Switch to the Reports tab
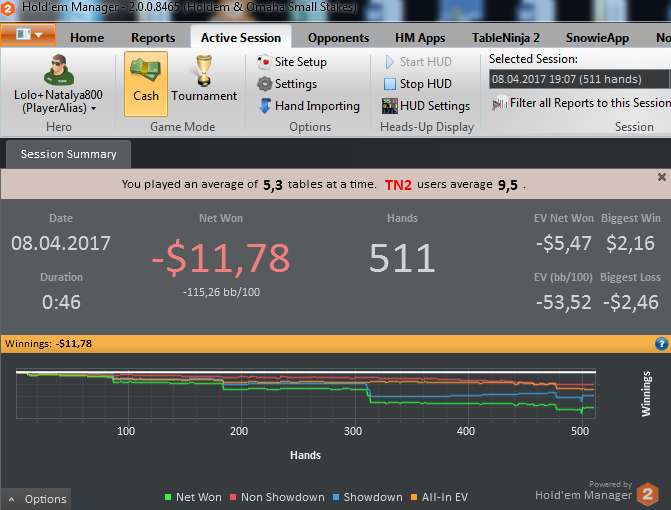The image size is (671, 510). (153, 38)
